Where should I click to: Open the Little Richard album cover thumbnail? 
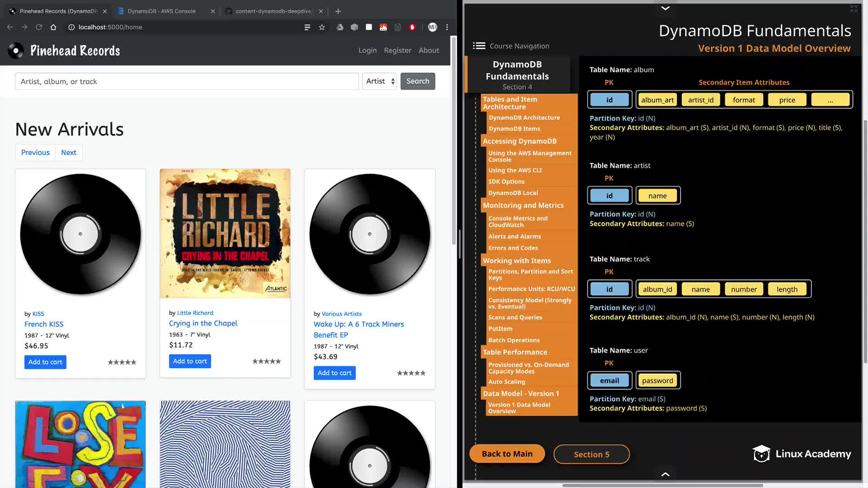click(x=225, y=233)
